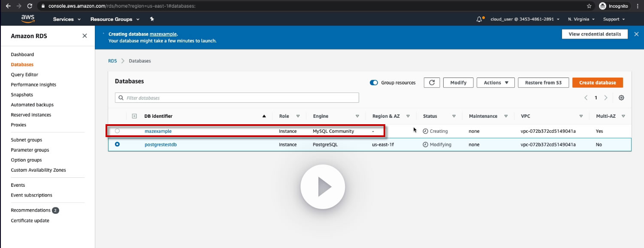The height and width of the screenshot is (248, 644).
Task: Open the Actions dropdown button
Action: point(496,83)
